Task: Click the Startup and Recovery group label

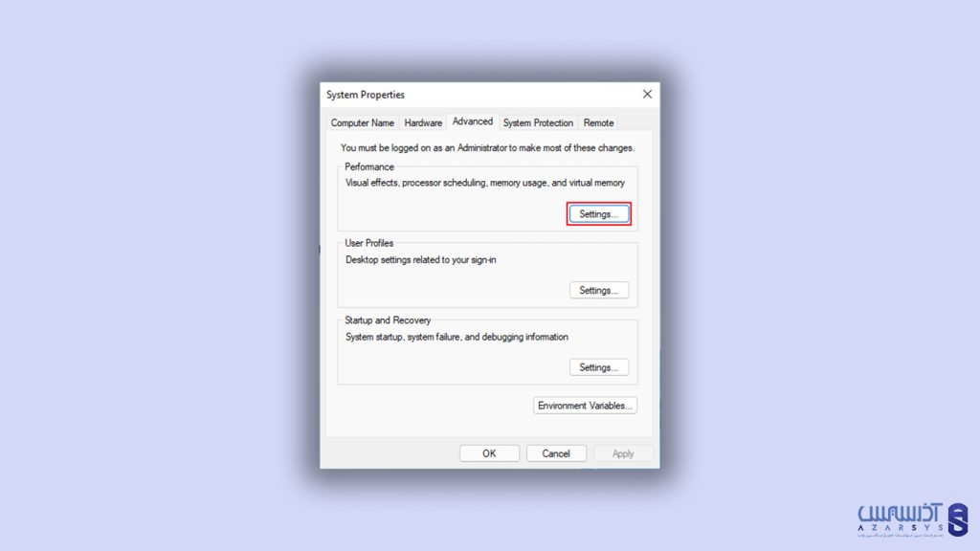Action: click(x=388, y=320)
